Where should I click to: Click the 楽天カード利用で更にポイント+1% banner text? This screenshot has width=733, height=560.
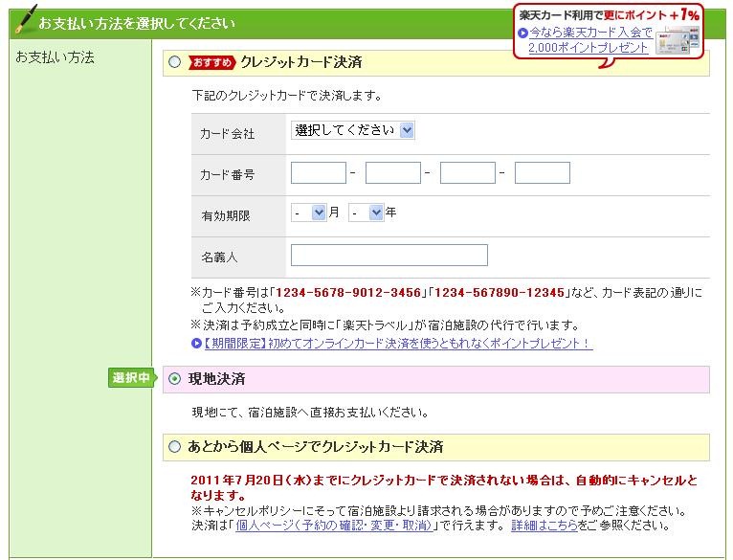(x=610, y=15)
